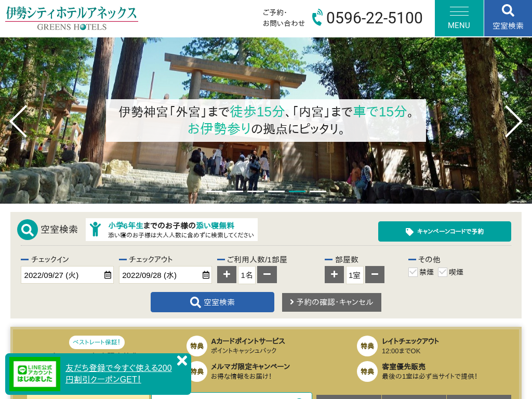
Task: Select the last carousel indicator dash
Action: tap(318, 191)
